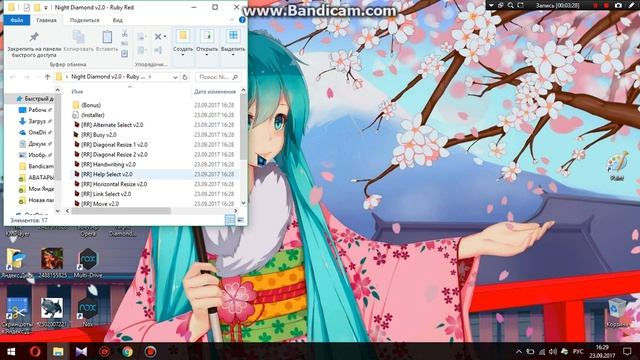
Task: Open the Paint desktop shortcut
Action: click(x=617, y=167)
